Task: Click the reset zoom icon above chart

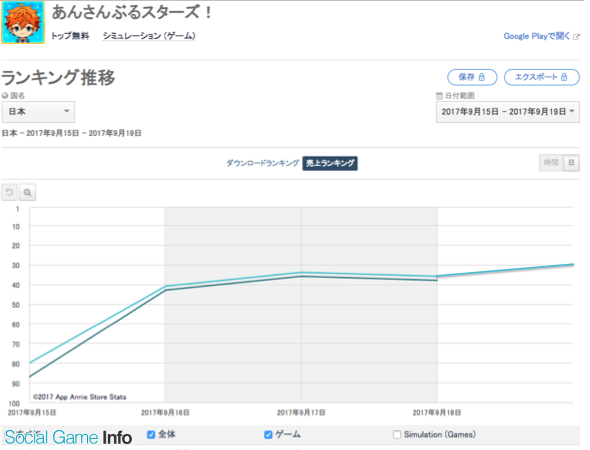Action: point(9,193)
